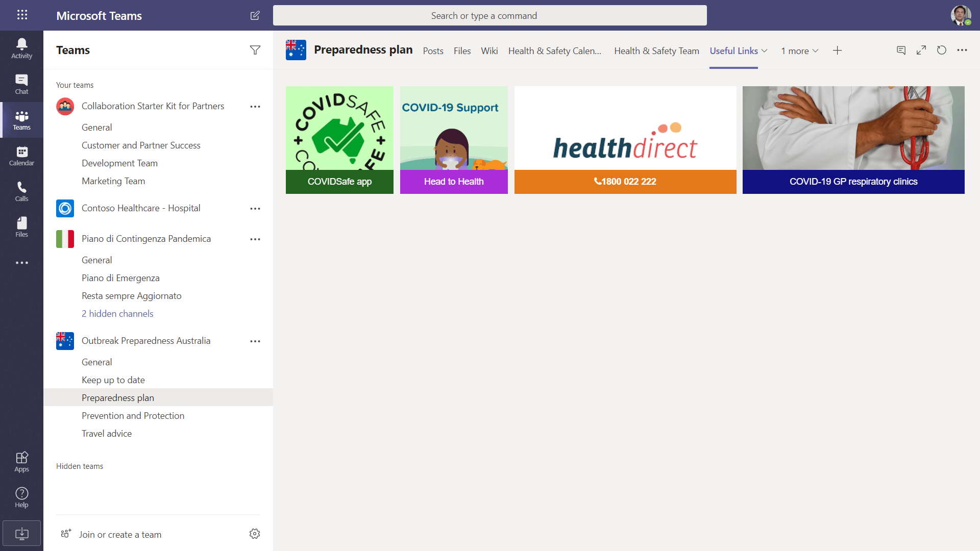
Task: Open the Wiki tab
Action: 489,51
